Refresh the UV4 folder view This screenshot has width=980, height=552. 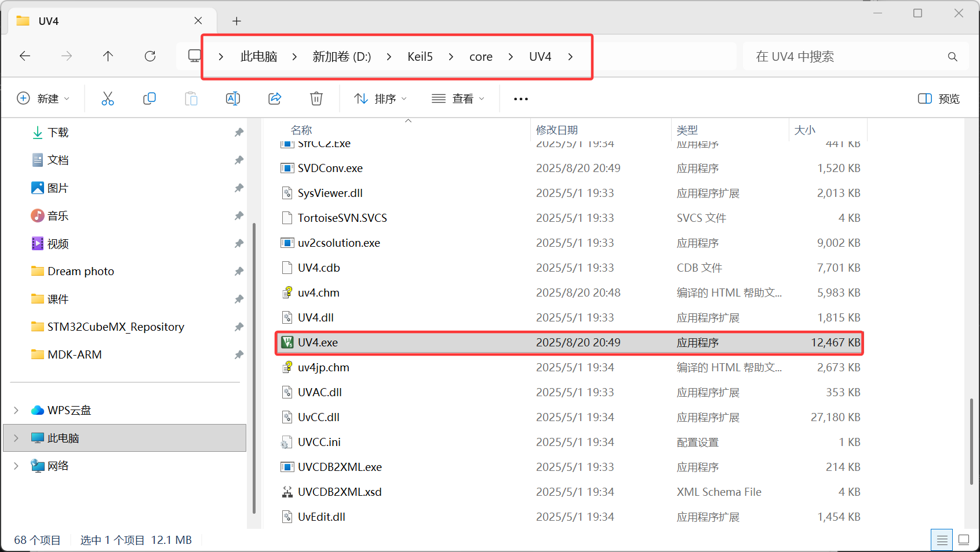pyautogui.click(x=150, y=56)
